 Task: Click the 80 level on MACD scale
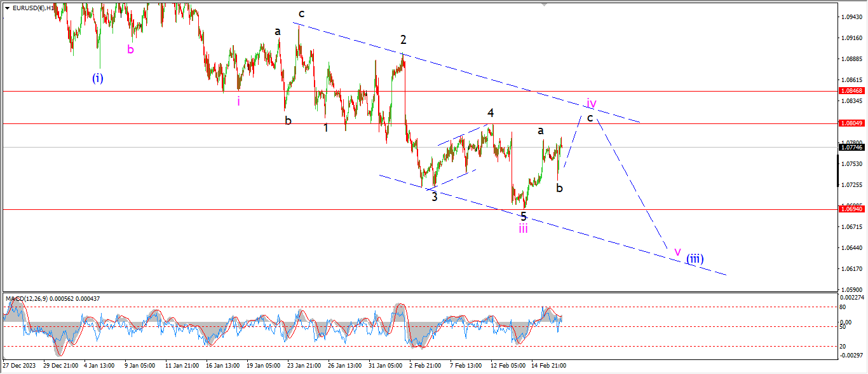coord(843,307)
